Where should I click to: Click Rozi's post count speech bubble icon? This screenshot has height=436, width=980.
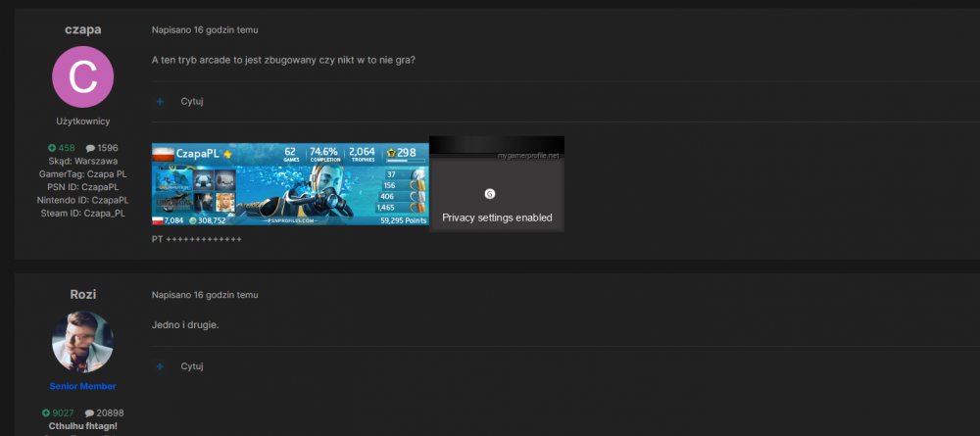pyautogui.click(x=89, y=413)
